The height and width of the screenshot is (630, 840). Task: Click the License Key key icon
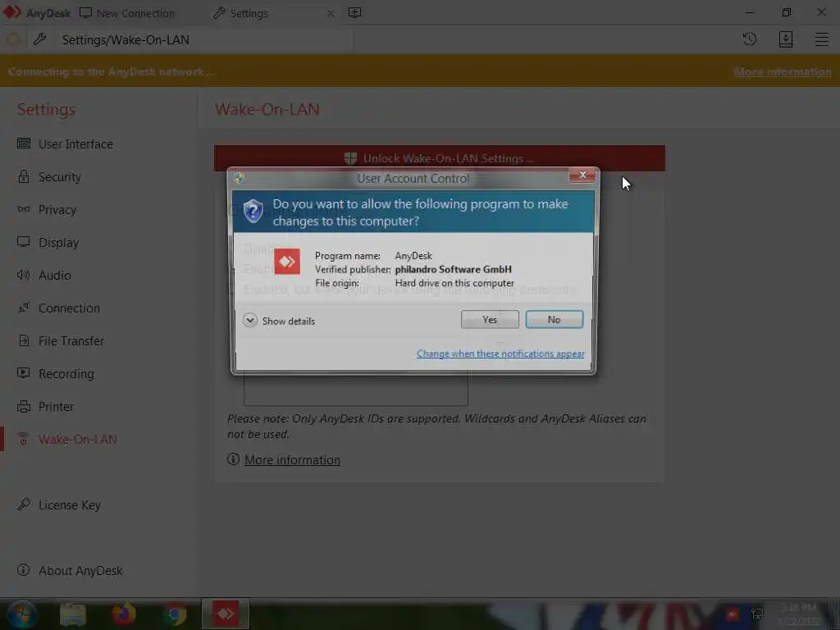click(24, 504)
